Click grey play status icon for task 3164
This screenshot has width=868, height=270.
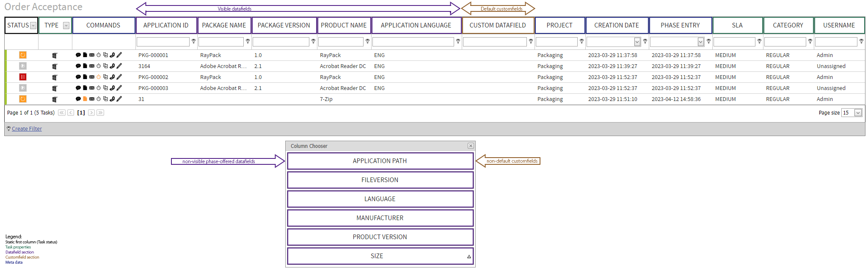[x=23, y=66]
